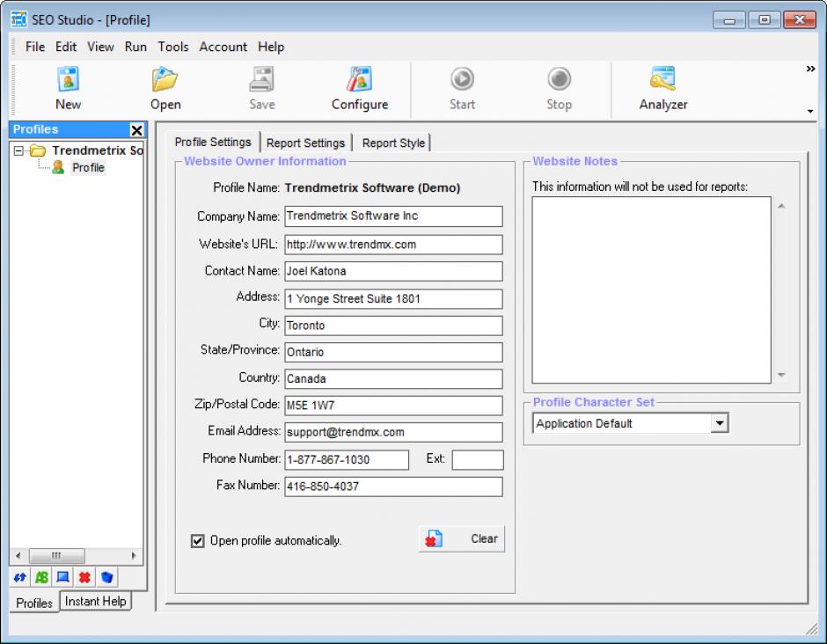Click the Clear button
This screenshot has height=644, width=827.
(462, 539)
